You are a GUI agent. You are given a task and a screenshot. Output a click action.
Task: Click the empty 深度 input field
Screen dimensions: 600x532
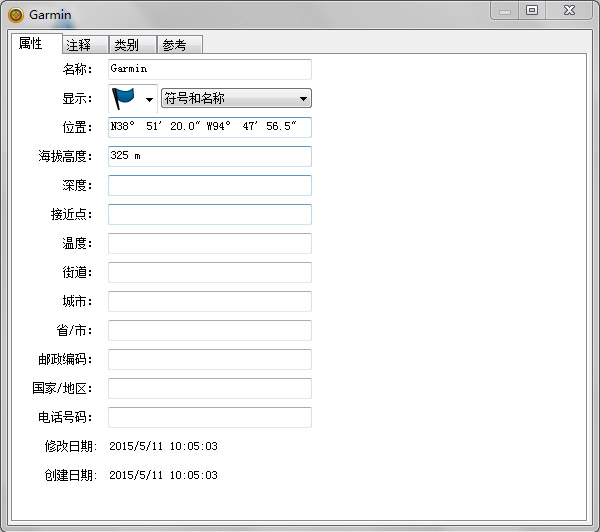pos(209,185)
